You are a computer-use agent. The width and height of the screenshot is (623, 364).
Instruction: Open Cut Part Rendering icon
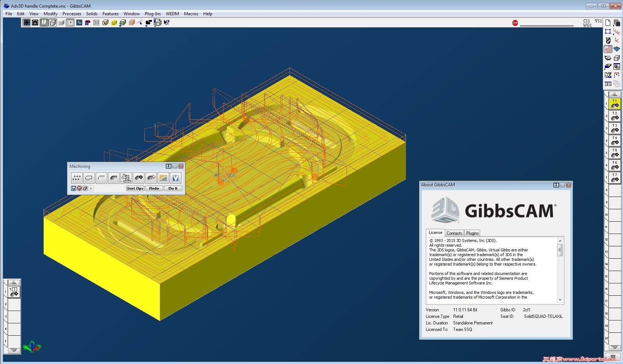pyautogui.click(x=608, y=66)
